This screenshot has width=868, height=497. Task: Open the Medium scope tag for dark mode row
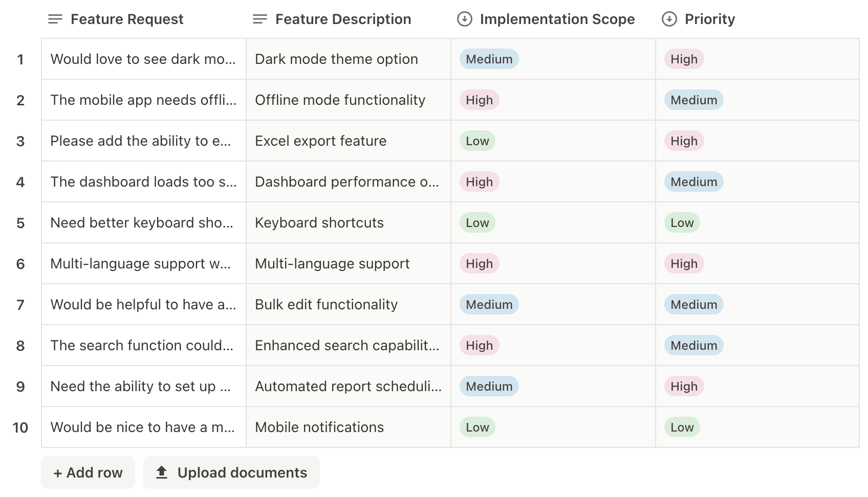tap(488, 59)
